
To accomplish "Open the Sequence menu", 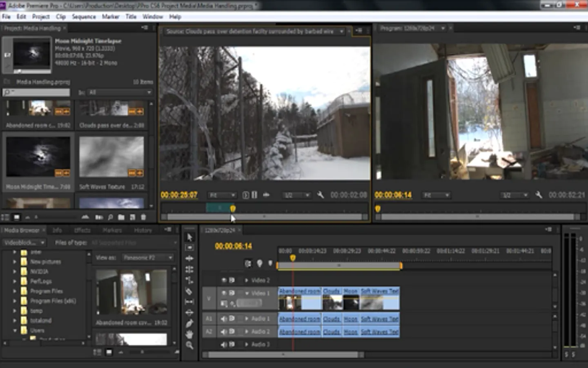I will pyautogui.click(x=84, y=17).
